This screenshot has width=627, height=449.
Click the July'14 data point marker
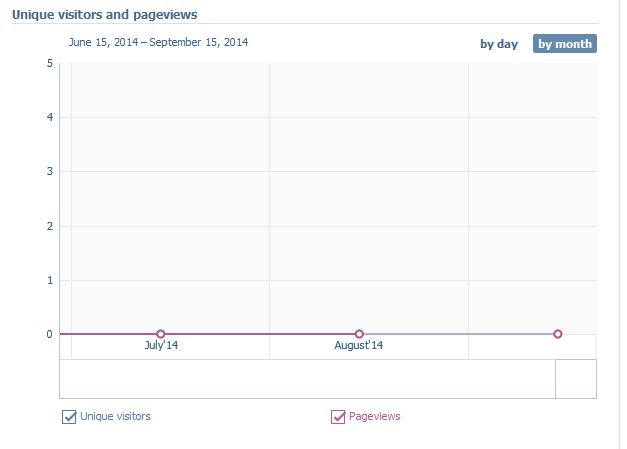point(160,334)
